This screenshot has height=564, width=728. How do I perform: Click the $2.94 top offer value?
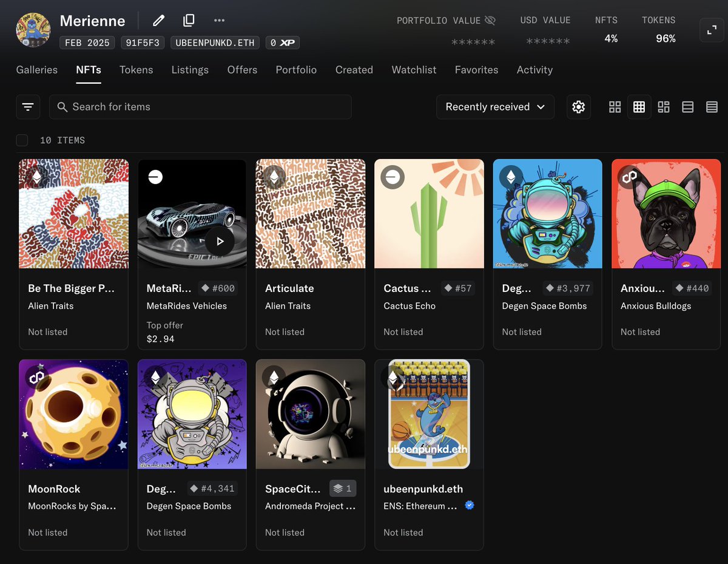pos(161,339)
